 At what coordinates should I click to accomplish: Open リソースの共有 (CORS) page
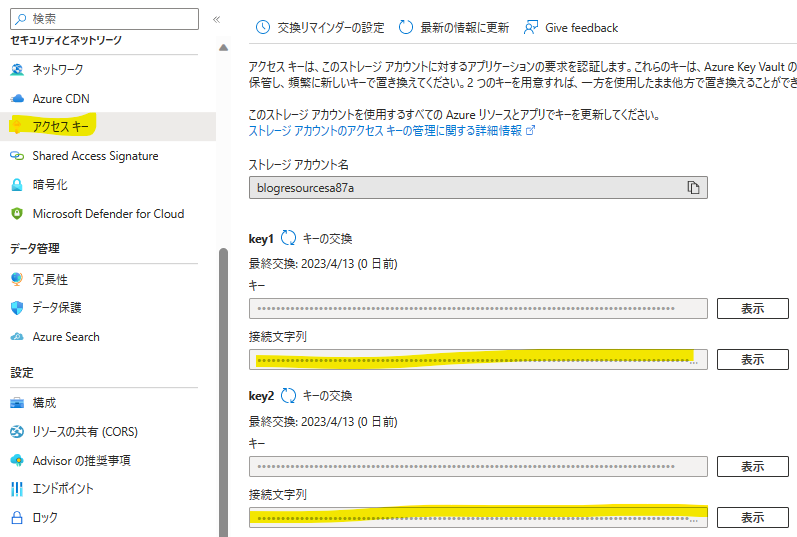[x=85, y=432]
